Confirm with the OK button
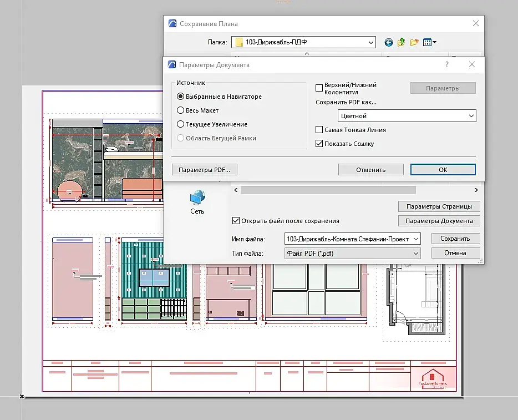This screenshot has height=420, width=518. [x=443, y=170]
